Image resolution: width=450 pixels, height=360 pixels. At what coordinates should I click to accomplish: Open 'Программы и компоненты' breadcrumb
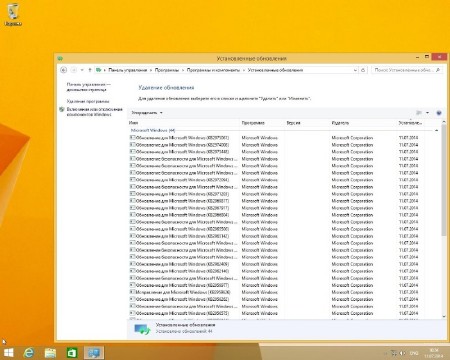[x=213, y=70]
